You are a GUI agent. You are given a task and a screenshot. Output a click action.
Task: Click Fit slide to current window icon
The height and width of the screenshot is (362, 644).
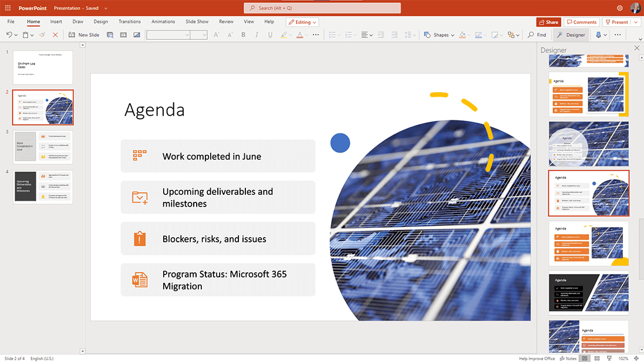point(636,358)
